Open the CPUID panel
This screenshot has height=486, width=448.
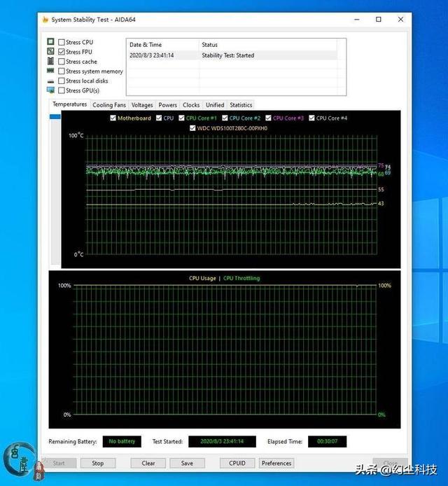pos(237,463)
